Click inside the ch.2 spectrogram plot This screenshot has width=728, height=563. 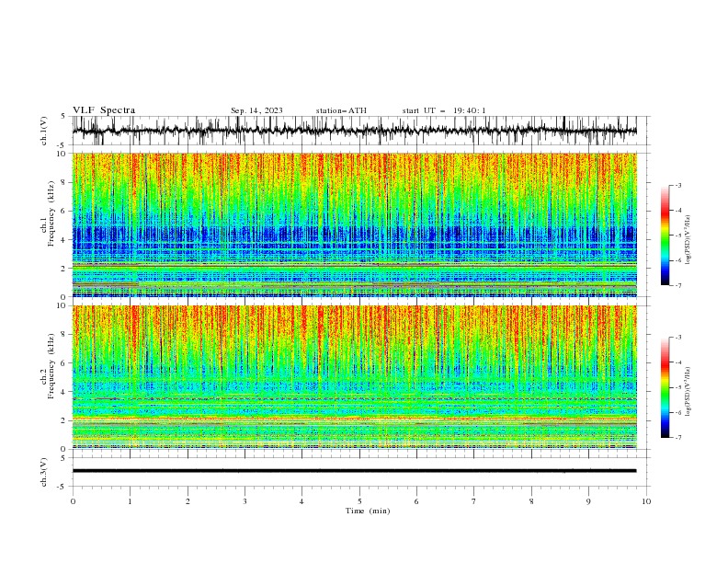tap(355, 377)
